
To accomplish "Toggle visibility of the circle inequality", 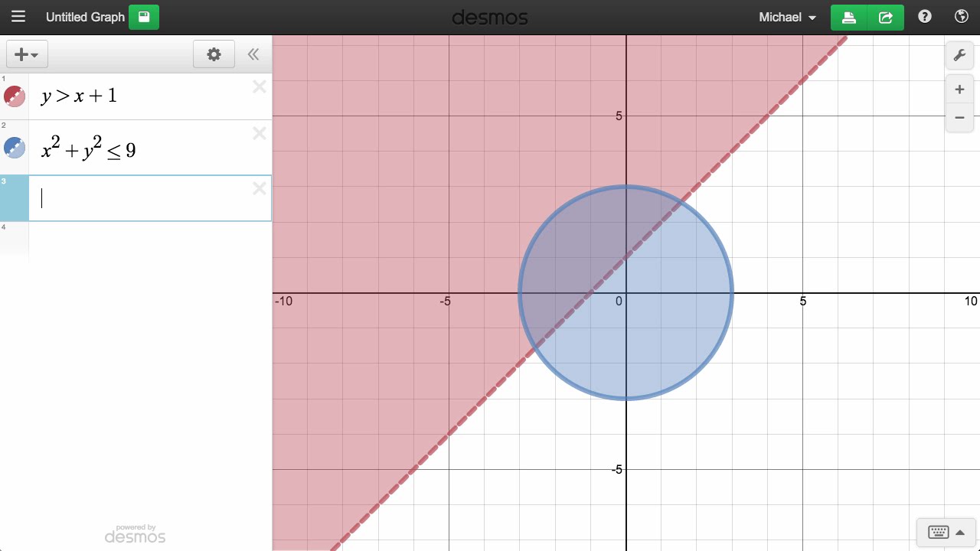I will 15,148.
